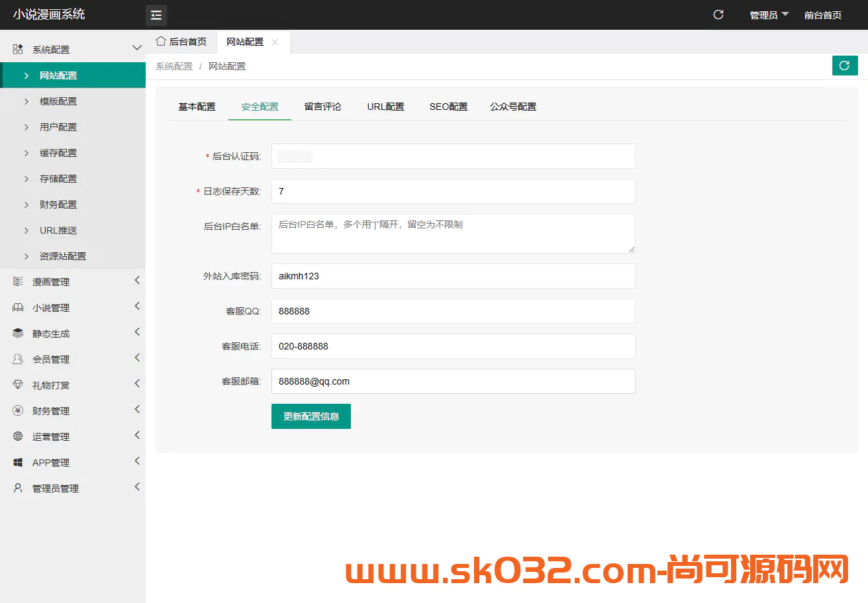Viewport: 868px width, 603px height.
Task: Click the 运营管理 globe icon
Action: click(18, 436)
